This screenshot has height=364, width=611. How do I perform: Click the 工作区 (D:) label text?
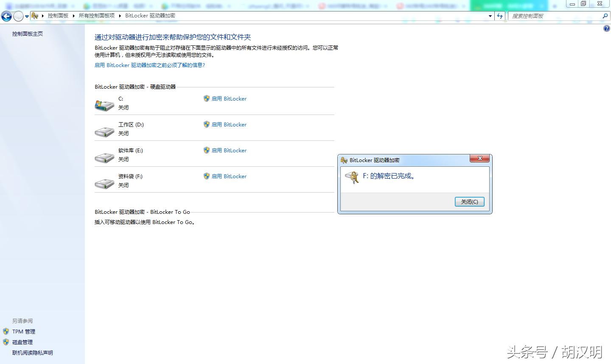click(x=131, y=125)
